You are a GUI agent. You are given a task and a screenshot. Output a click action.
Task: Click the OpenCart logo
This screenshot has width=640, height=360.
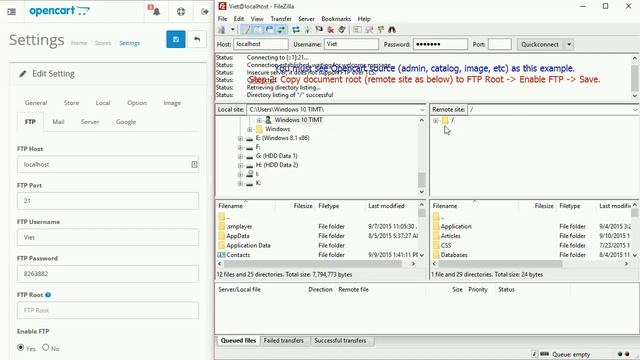[x=59, y=11]
